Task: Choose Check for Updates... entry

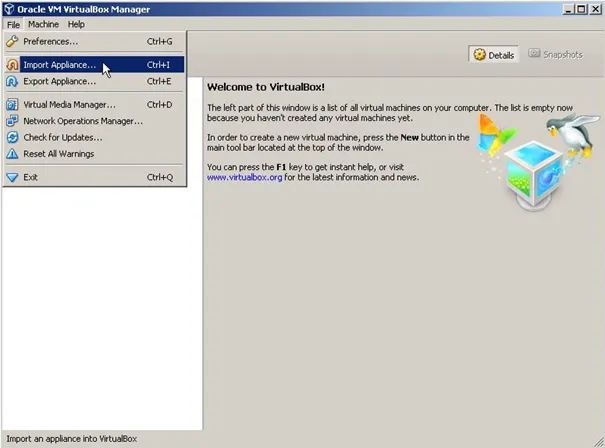Action: click(95, 137)
